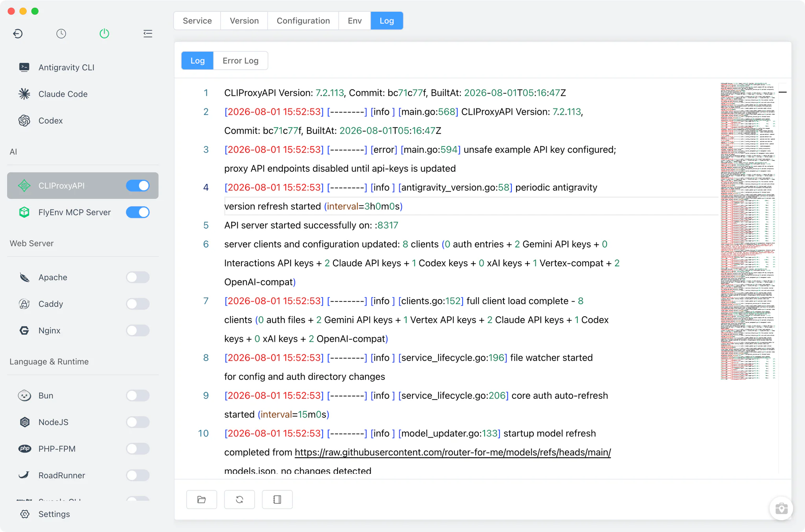Click the 'unsafe example API key configured' error text
This screenshot has width=805, height=532.
[x=540, y=150]
